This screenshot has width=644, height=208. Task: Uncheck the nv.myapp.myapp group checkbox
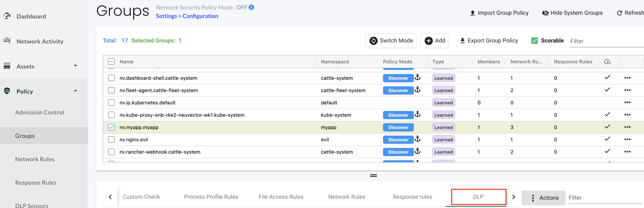(111, 127)
